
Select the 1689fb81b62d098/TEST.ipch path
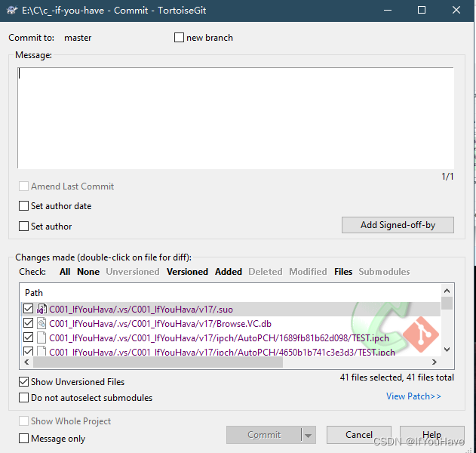pos(219,337)
